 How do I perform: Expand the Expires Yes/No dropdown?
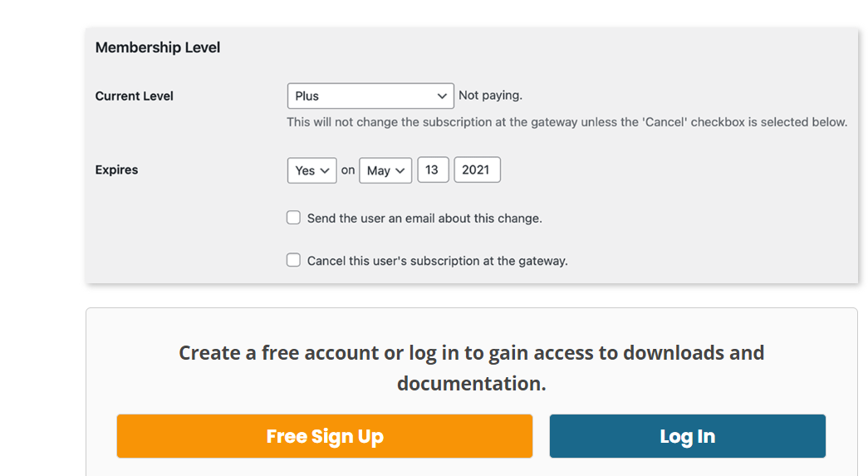click(x=311, y=170)
